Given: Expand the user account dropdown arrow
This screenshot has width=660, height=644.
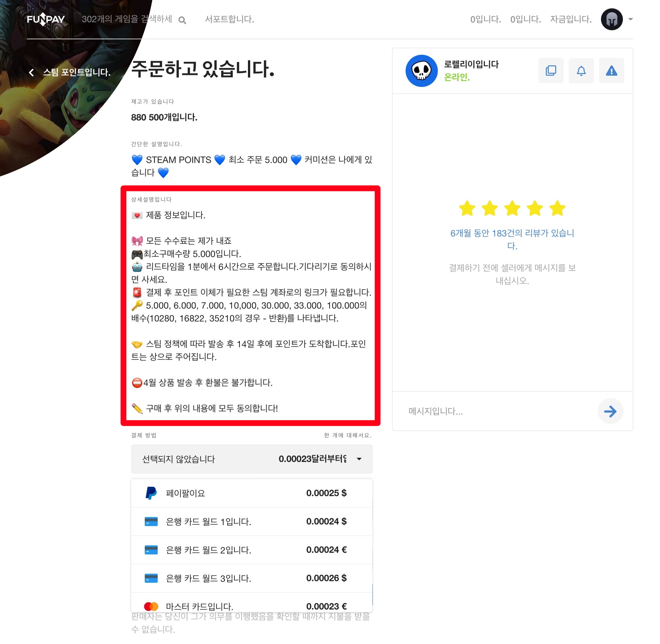Looking at the screenshot, I should click(631, 19).
